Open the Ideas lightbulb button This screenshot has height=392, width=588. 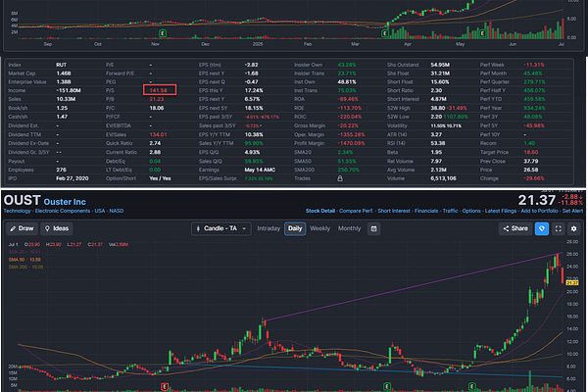57,228
